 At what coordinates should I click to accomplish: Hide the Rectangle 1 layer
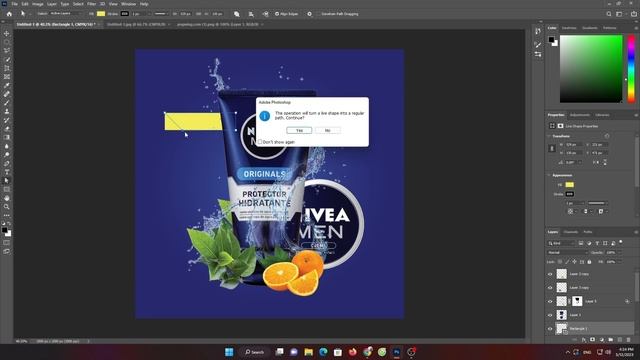(x=550, y=329)
